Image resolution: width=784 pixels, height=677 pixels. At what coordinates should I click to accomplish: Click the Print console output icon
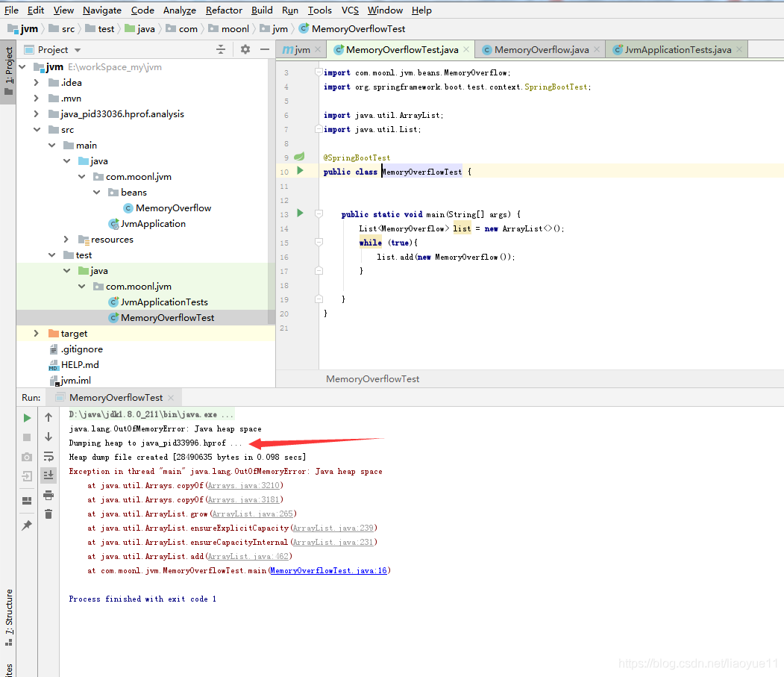pyautogui.click(x=48, y=496)
